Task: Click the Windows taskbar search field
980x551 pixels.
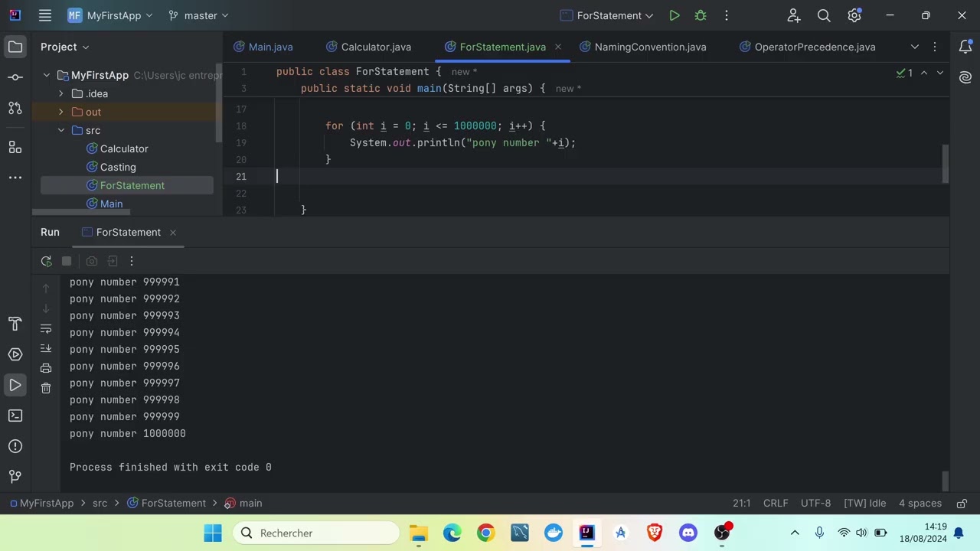Action: [x=317, y=533]
